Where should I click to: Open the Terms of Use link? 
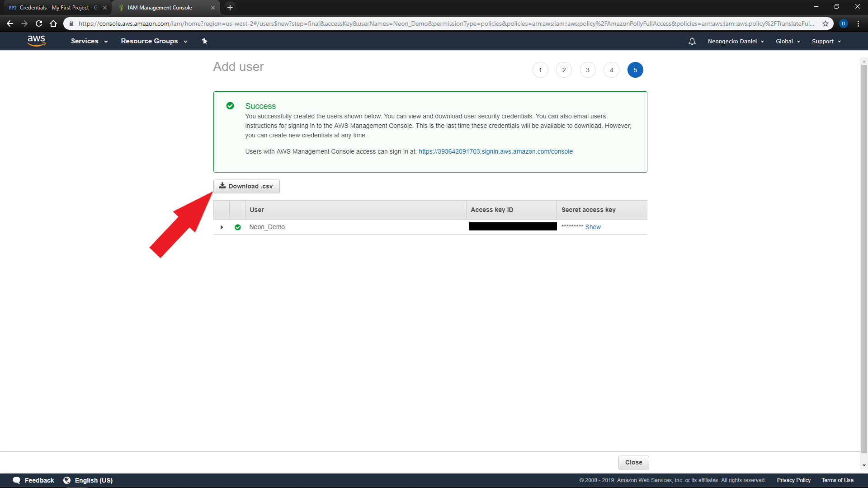[837, 480]
